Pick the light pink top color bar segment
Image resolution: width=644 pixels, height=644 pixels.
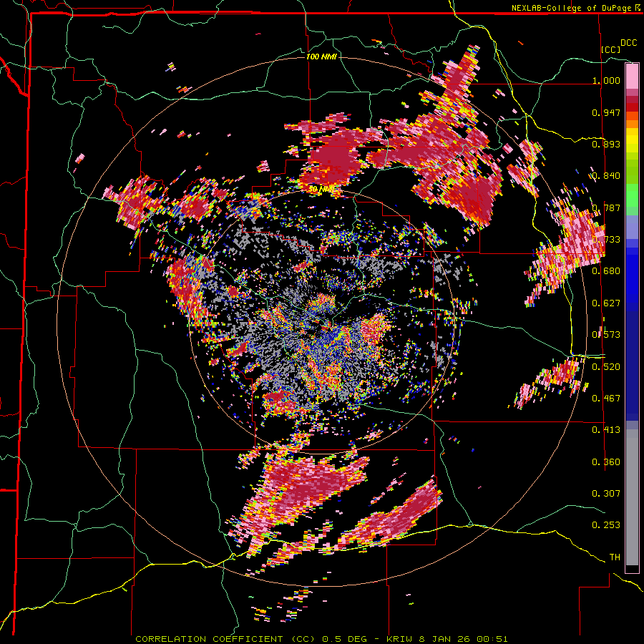coord(632,76)
